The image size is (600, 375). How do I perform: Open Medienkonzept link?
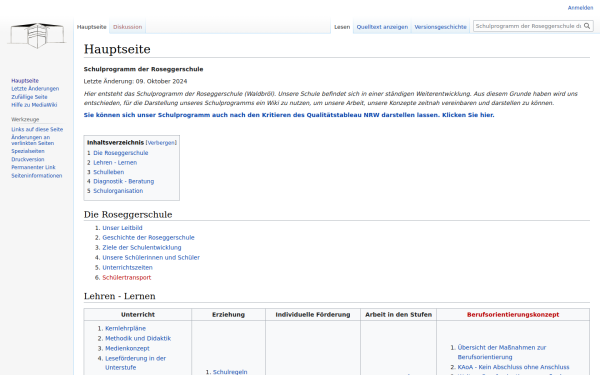[x=127, y=348]
